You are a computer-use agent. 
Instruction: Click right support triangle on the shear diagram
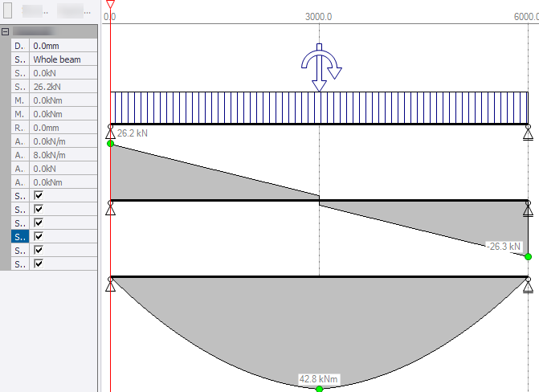528,208
